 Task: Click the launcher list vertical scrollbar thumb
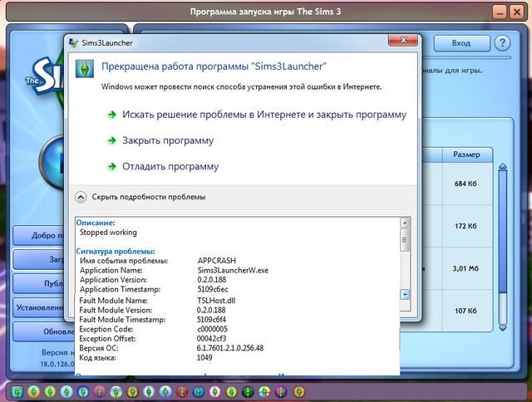503,231
